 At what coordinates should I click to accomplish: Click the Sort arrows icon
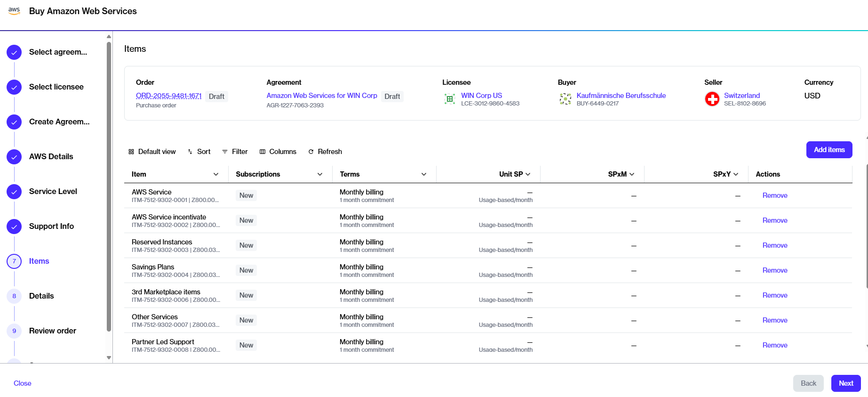click(190, 152)
